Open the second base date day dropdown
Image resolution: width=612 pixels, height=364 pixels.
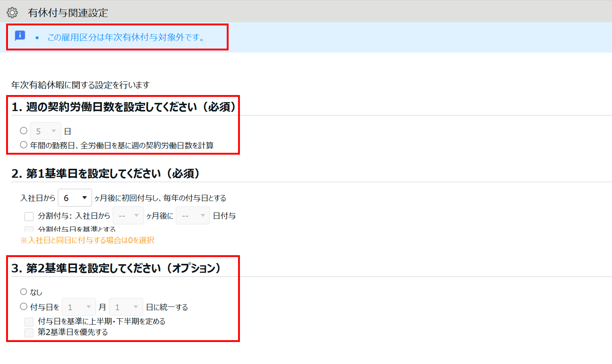[x=126, y=307]
